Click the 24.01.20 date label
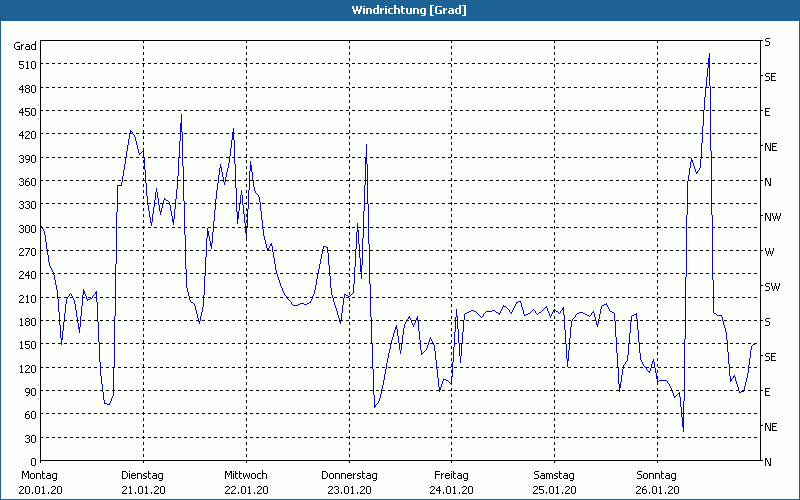This screenshot has width=800, height=500. coord(451,490)
